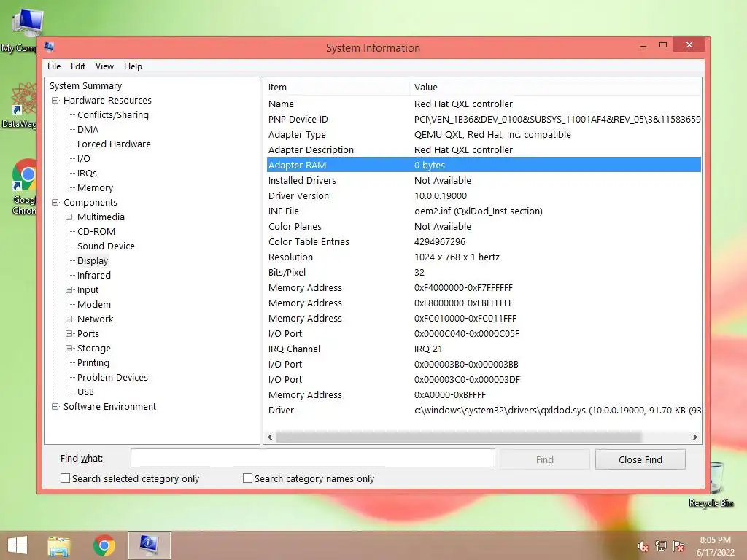This screenshot has height=560, width=747.
Task: Open the taskbar clock showing 8:05 PM
Action: click(715, 545)
